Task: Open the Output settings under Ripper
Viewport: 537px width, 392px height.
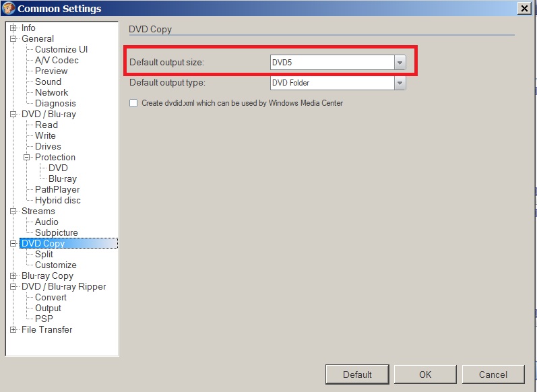Action: pos(48,308)
